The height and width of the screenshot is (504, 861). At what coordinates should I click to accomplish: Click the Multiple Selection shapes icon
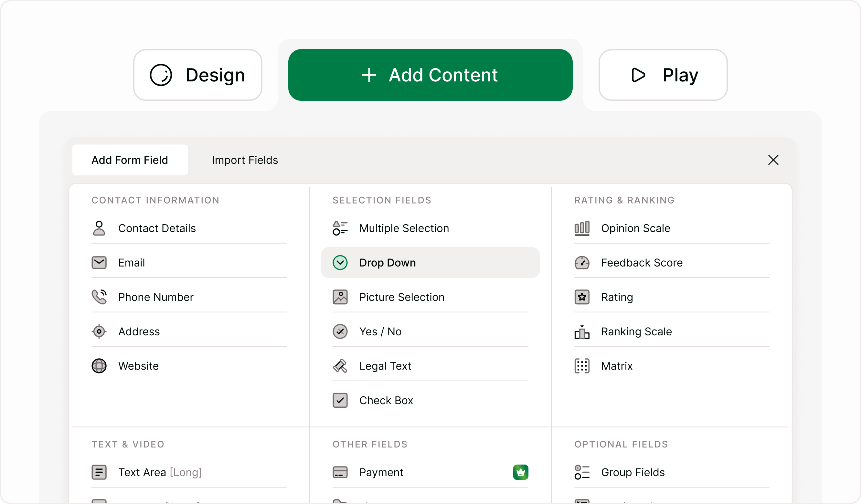pos(340,228)
